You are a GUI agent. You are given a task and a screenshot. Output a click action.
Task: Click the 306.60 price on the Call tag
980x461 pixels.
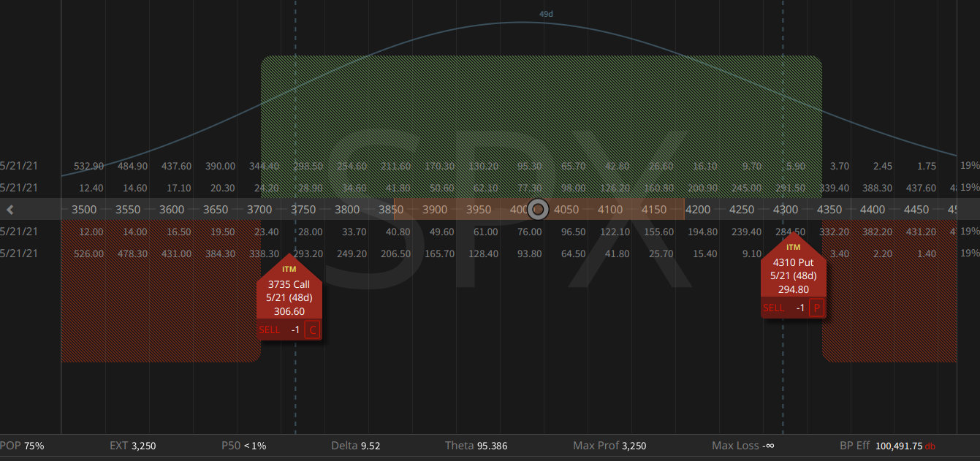pos(289,311)
